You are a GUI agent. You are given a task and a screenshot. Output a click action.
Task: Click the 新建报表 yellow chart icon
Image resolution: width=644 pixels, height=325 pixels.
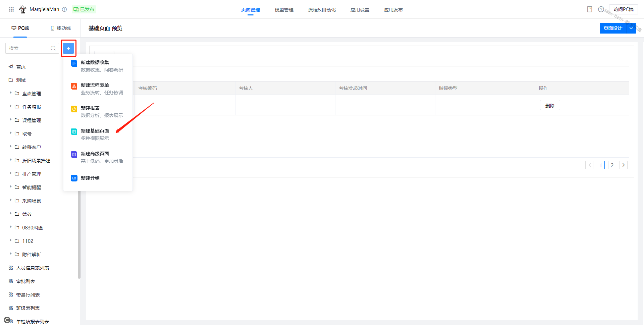[74, 109]
